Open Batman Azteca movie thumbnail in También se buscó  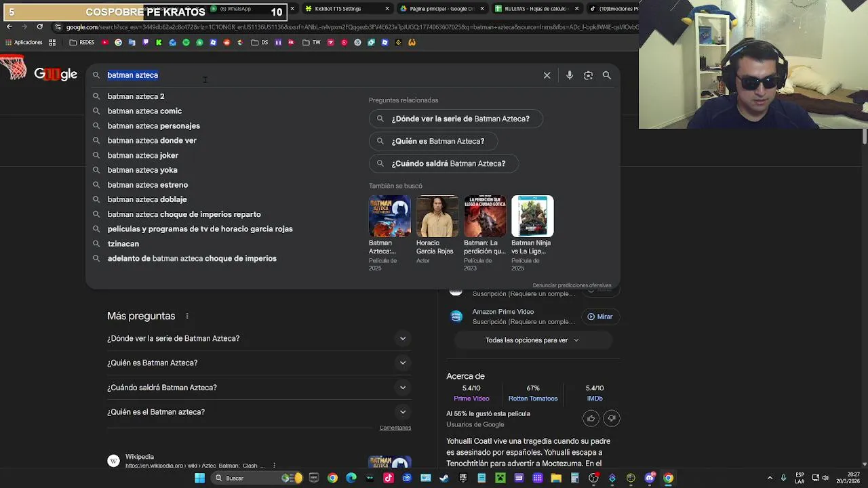(389, 216)
